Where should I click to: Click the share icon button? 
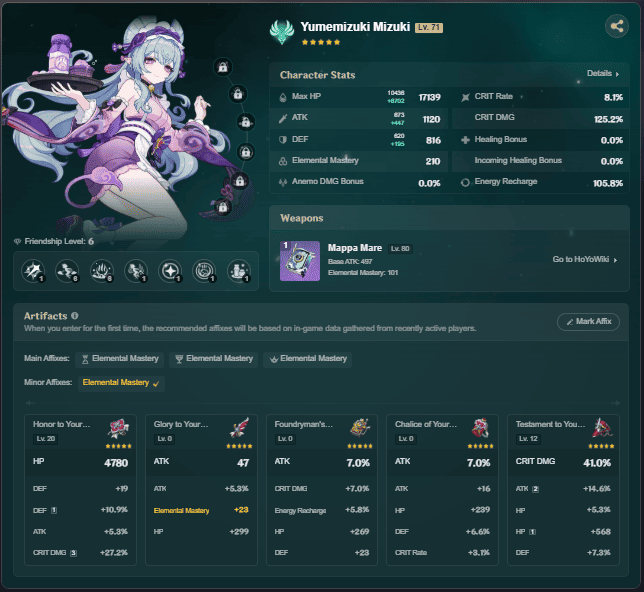click(616, 26)
